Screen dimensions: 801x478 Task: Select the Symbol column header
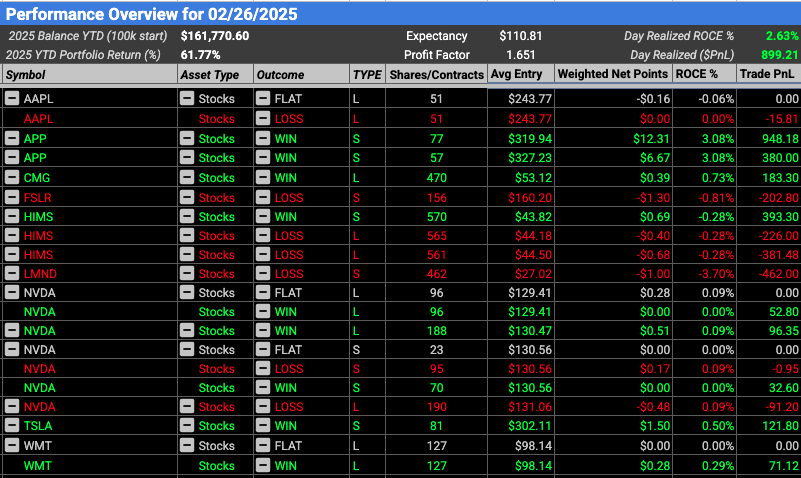click(89, 75)
